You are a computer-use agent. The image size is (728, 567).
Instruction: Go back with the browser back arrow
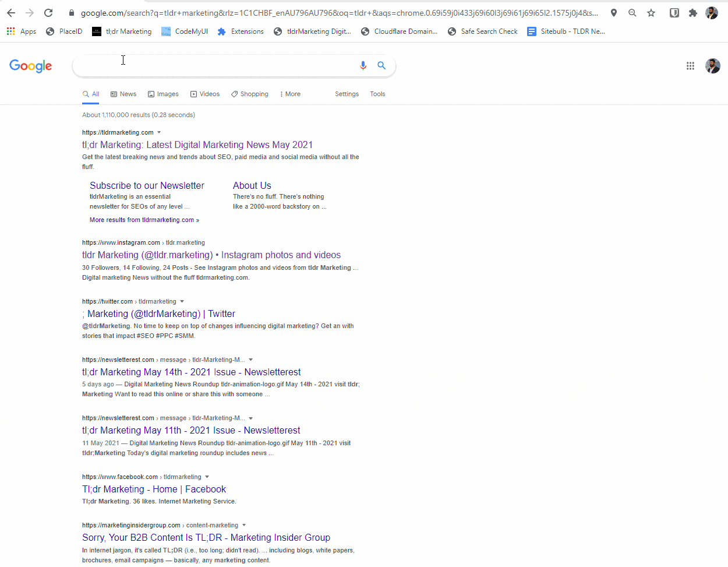click(11, 13)
